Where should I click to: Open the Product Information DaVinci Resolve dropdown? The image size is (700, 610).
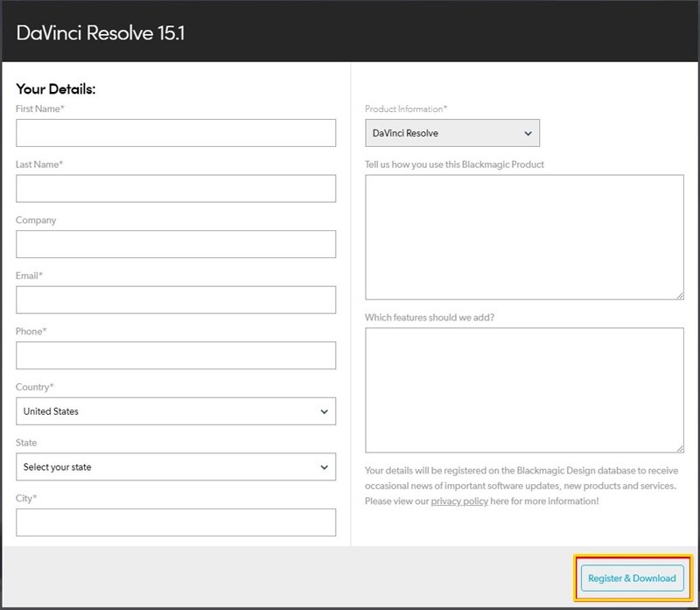(452, 133)
